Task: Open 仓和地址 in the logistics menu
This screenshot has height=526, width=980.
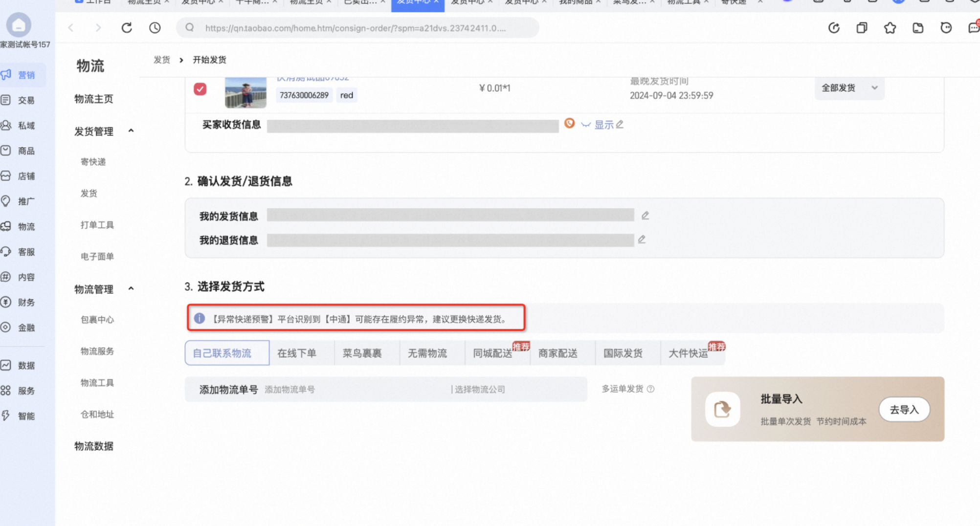Action: click(x=97, y=415)
